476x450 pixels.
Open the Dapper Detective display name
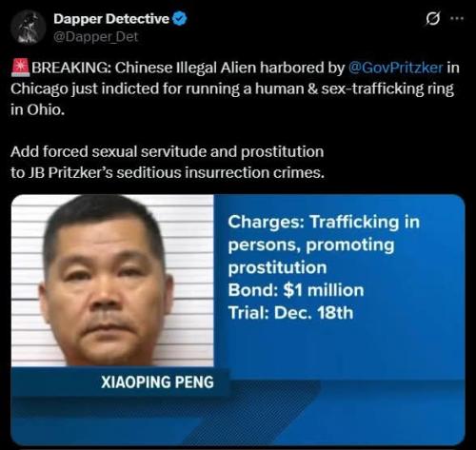111,19
